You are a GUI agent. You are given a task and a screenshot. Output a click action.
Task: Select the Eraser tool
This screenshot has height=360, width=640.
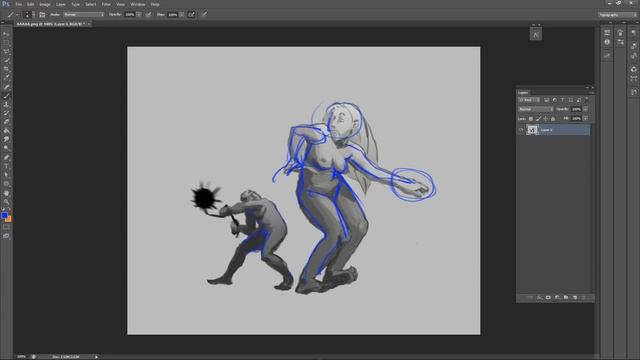coord(6,122)
